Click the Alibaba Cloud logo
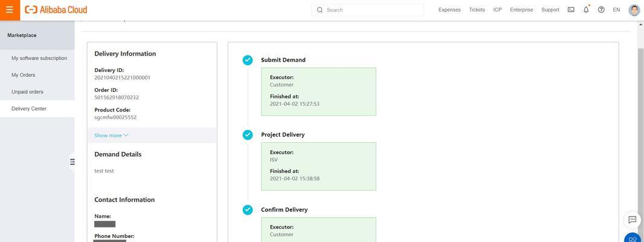This screenshot has height=242, width=644. 56,10
